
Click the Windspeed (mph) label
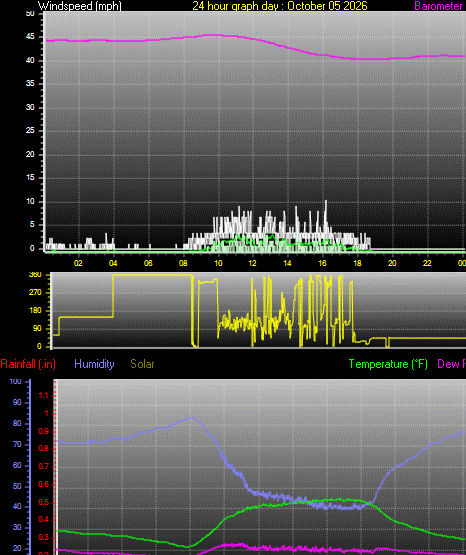pyautogui.click(x=80, y=6)
